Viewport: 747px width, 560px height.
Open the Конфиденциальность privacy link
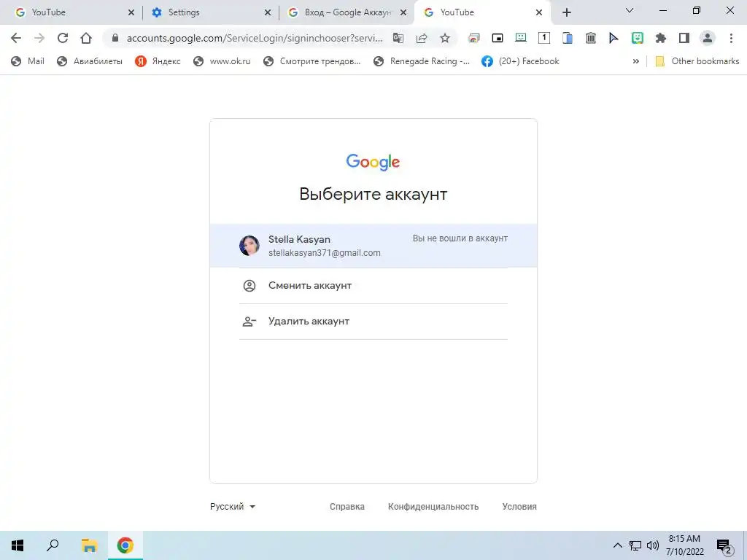point(433,507)
